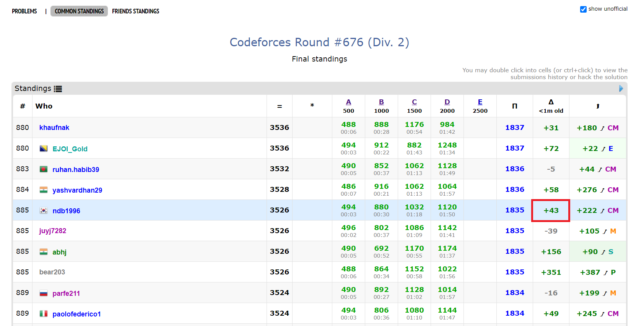Click bear203's rating change +387 P
The width and height of the screenshot is (644, 326).
pos(598,272)
